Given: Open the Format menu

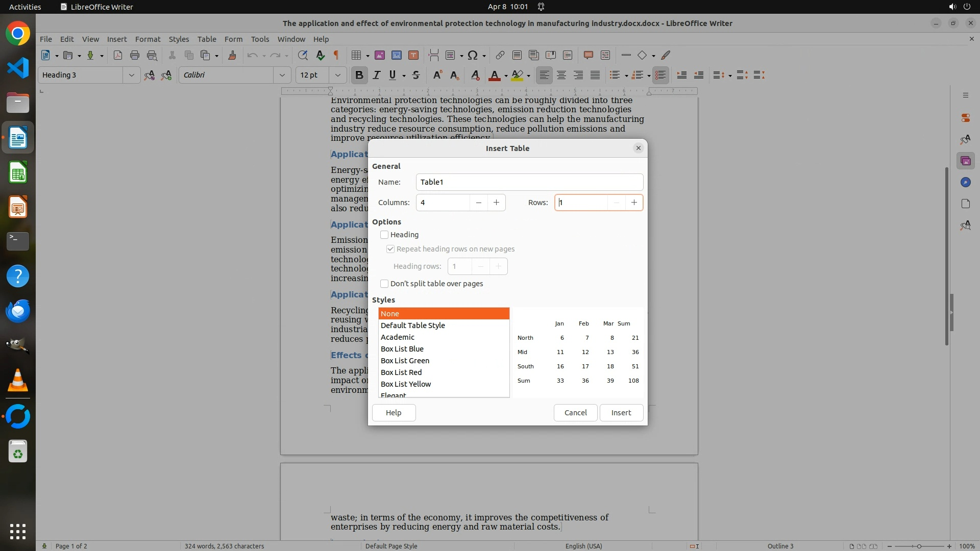Looking at the screenshot, I should click(148, 39).
